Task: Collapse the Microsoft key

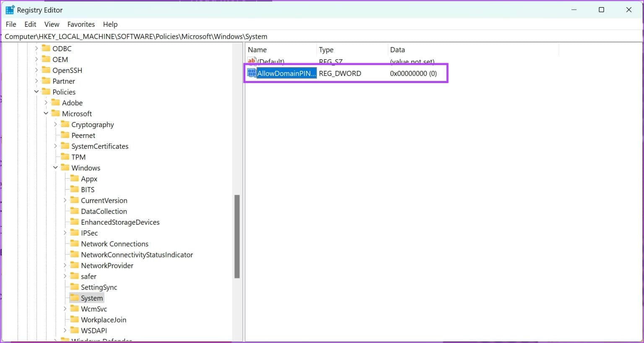Action: [46, 113]
